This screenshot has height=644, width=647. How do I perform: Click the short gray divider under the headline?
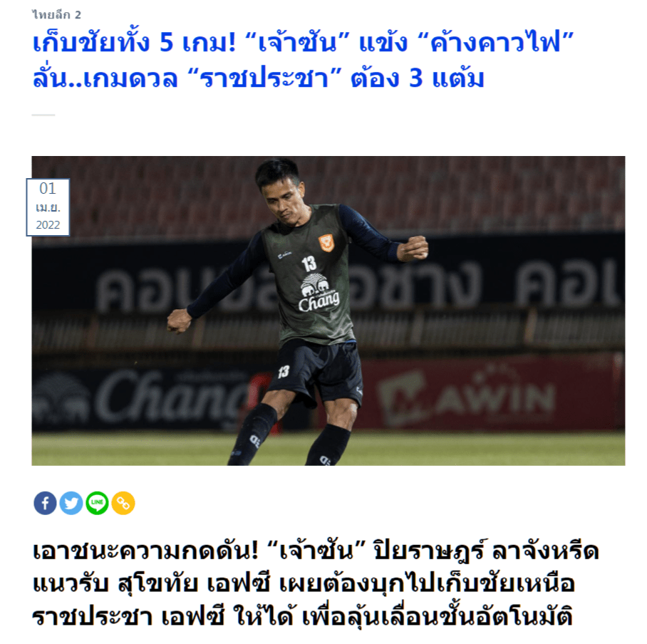(43, 115)
